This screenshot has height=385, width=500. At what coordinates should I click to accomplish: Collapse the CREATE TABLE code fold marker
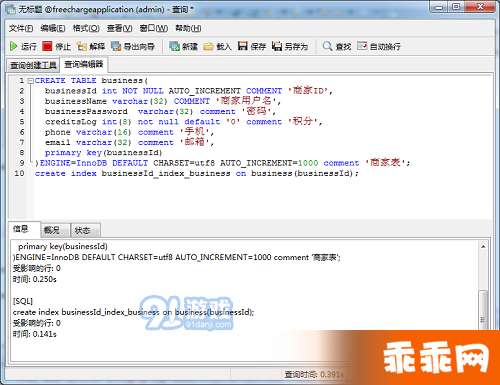tap(30, 81)
